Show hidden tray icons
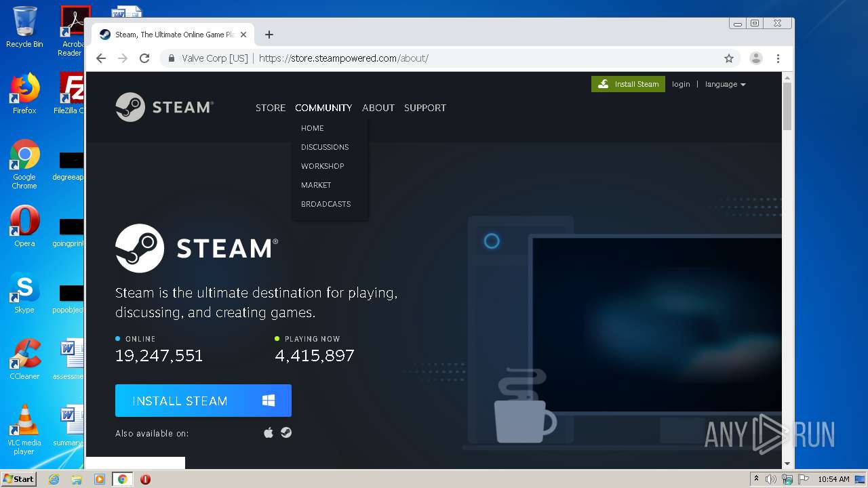868x488 pixels. tap(756, 479)
